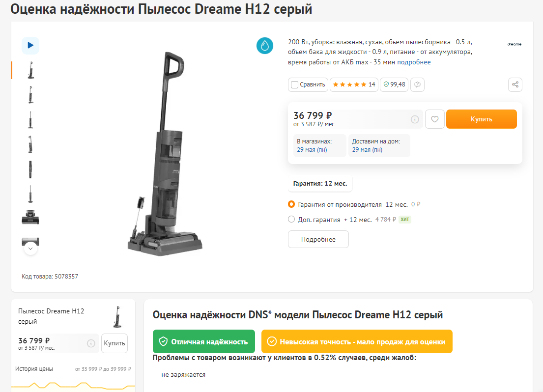Click the 99,48 reliability shield badge
The width and height of the screenshot is (543, 392).
394,84
